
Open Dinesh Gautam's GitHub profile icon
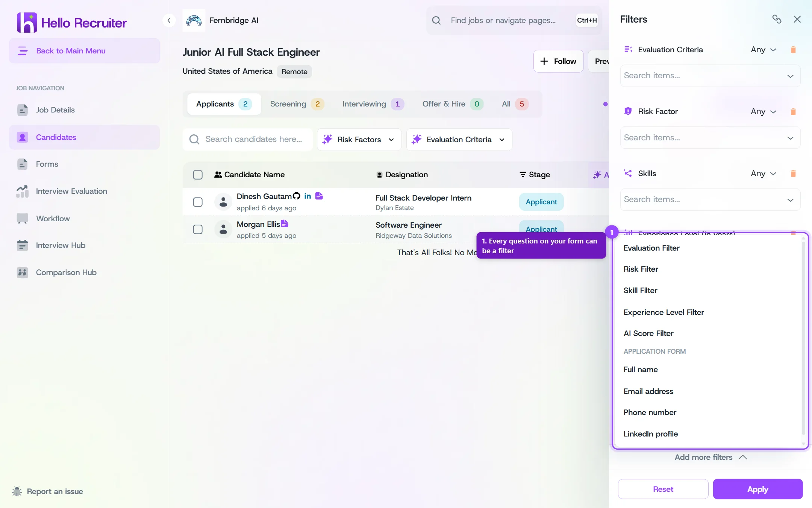tap(297, 196)
